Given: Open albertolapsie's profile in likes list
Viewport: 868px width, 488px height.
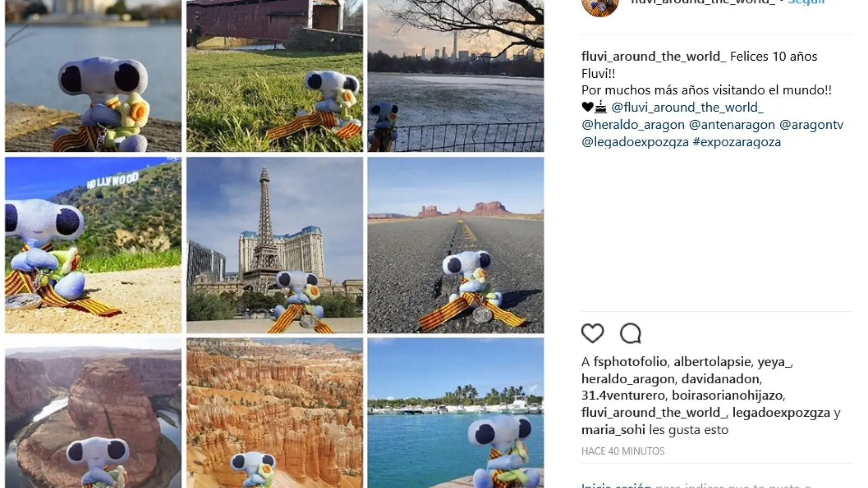Looking at the screenshot, I should (x=712, y=362).
